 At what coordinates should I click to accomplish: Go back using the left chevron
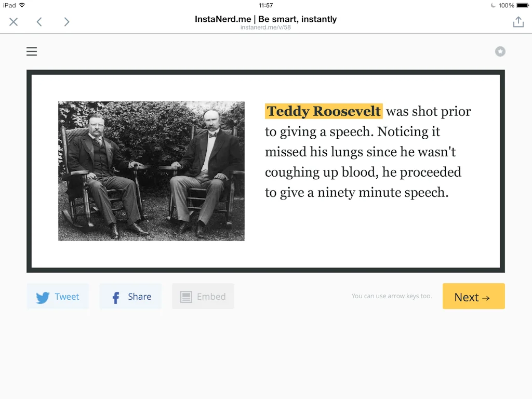39,22
